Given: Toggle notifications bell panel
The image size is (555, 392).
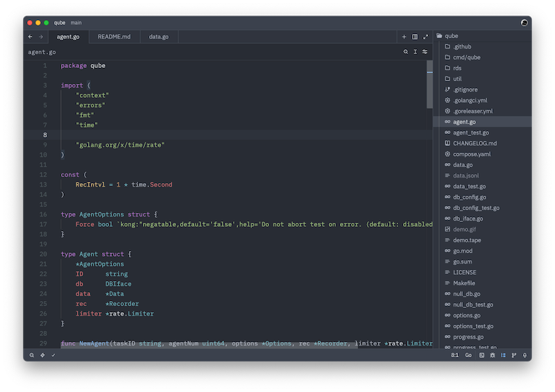Looking at the screenshot, I should [x=524, y=355].
